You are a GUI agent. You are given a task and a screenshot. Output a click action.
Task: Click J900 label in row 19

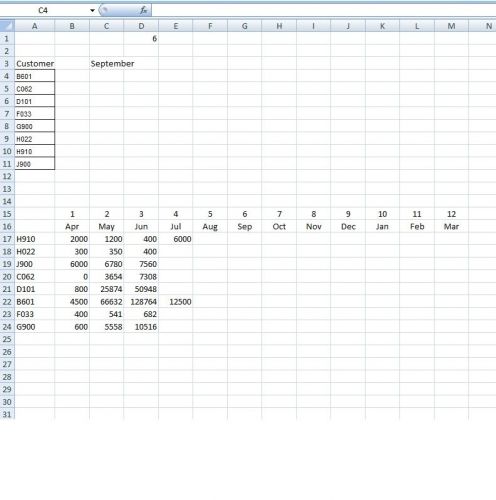click(x=35, y=264)
